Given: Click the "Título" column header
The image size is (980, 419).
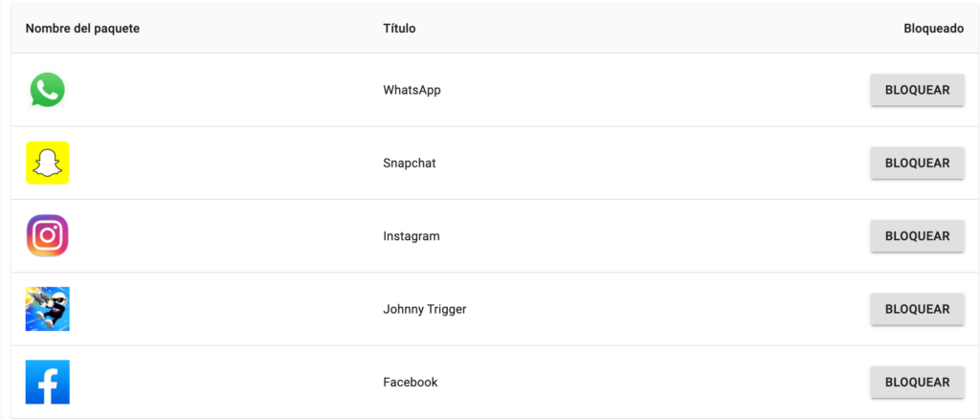Looking at the screenshot, I should (x=399, y=29).
